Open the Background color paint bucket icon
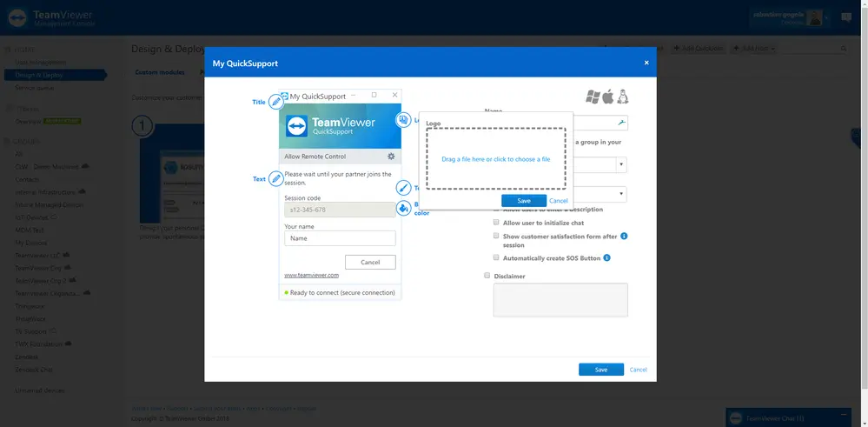868x427 pixels. 403,209
